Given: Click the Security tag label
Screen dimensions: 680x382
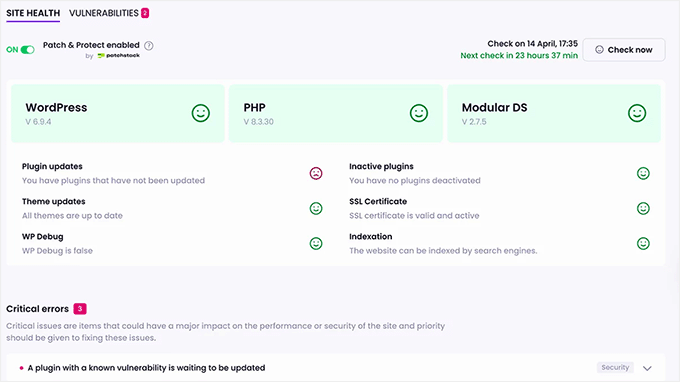Looking at the screenshot, I should pos(615,368).
